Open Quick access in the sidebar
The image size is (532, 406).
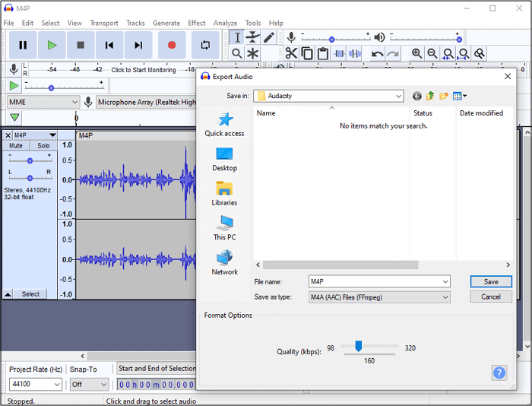click(x=224, y=125)
